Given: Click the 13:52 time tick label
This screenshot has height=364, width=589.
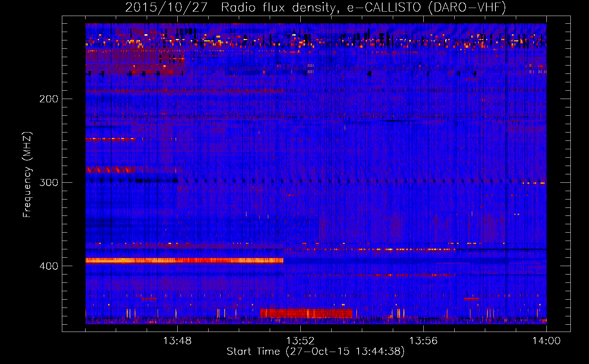Looking at the screenshot, I should point(300,341).
